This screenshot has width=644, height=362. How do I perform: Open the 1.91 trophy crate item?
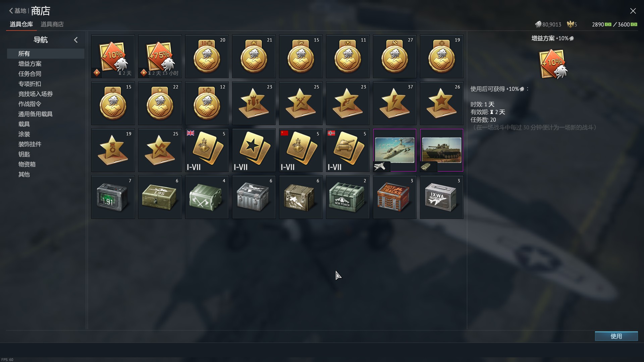(113, 197)
